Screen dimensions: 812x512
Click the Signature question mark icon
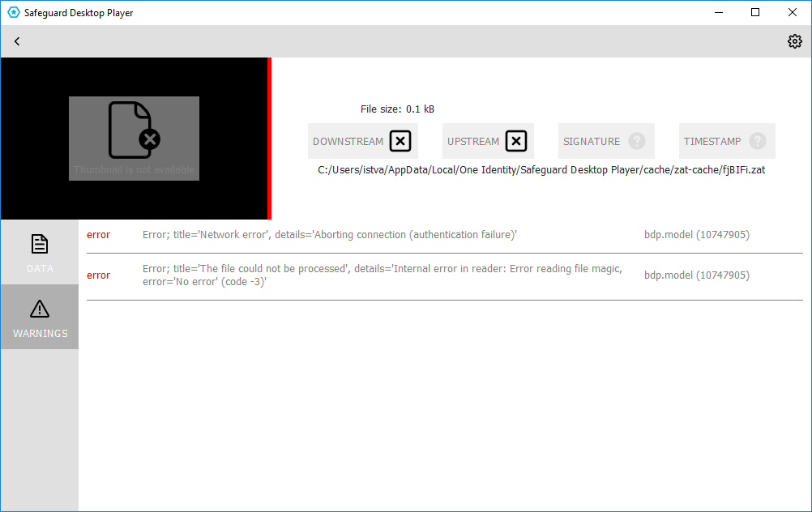pyautogui.click(x=637, y=141)
